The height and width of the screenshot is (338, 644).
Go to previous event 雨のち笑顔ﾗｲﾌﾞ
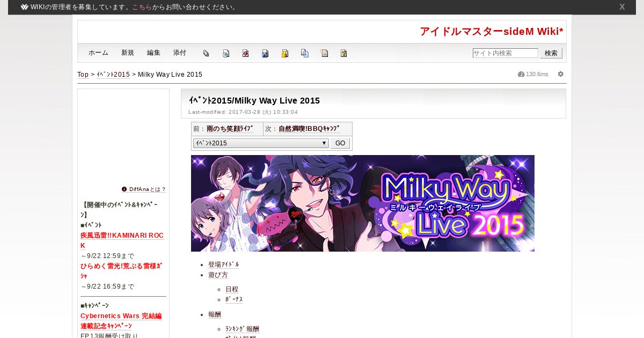tap(230, 129)
